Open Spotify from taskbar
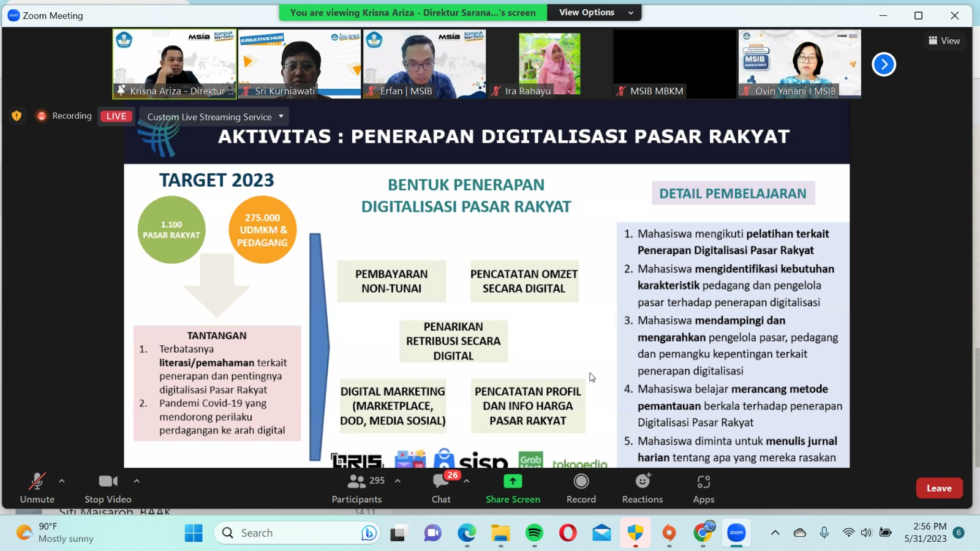The height and width of the screenshot is (551, 980). click(x=534, y=533)
